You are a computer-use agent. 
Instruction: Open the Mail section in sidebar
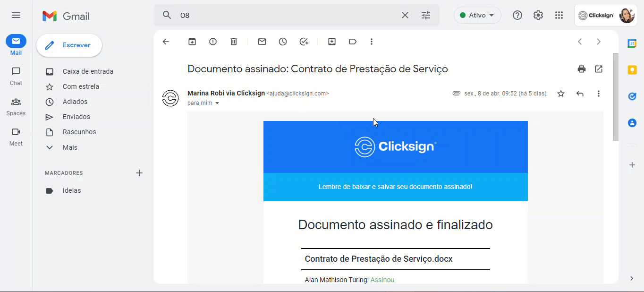(16, 45)
